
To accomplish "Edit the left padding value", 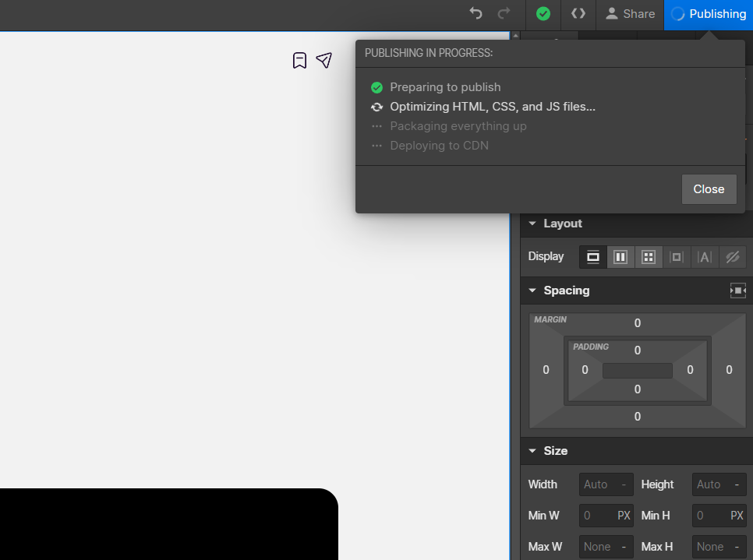I will point(585,370).
